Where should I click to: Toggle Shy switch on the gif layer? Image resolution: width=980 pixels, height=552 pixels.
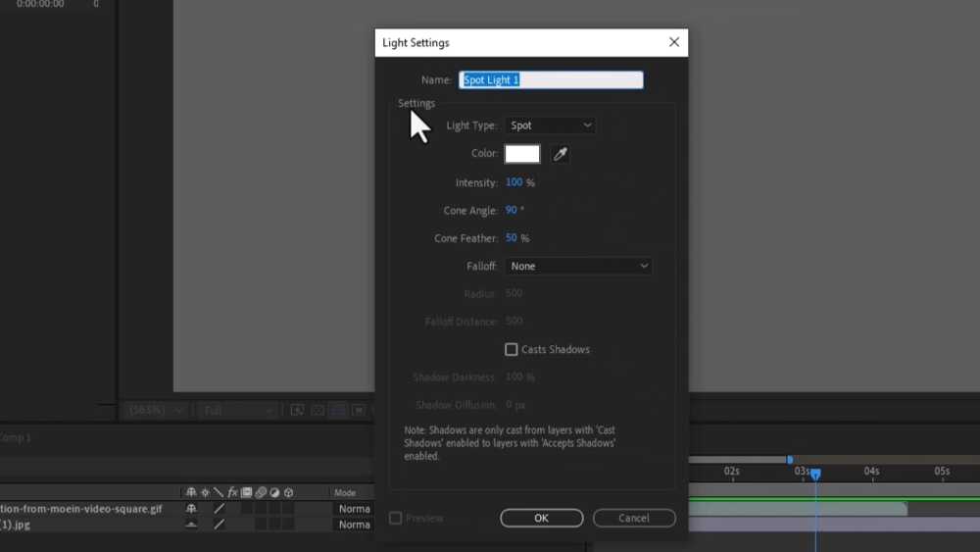tap(191, 509)
